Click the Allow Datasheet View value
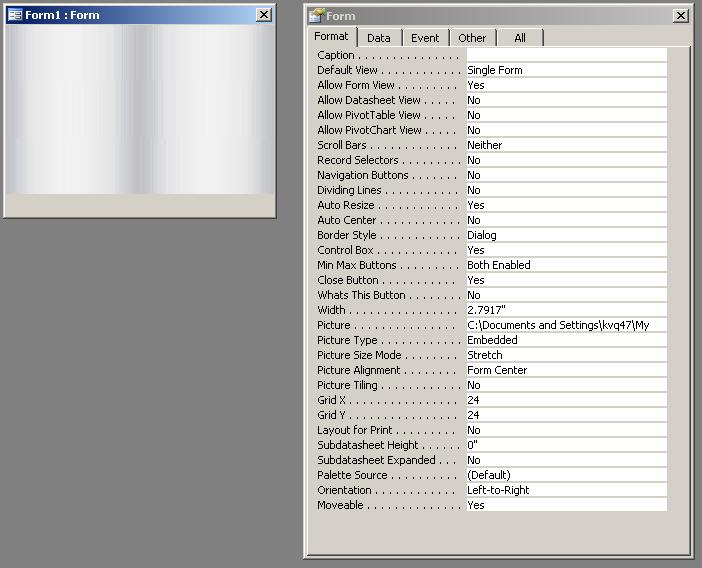The height and width of the screenshot is (568, 702). tap(566, 100)
